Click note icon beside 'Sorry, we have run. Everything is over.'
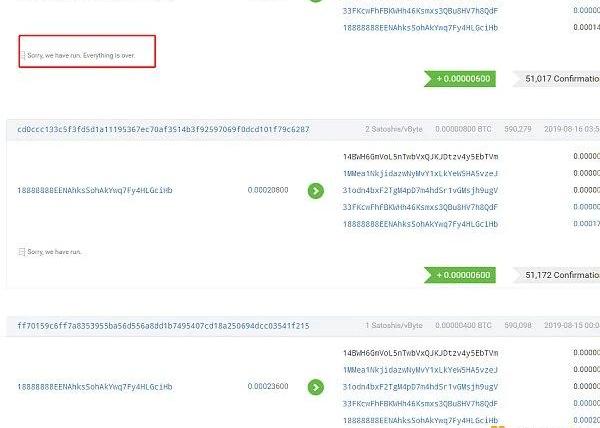 click(23, 55)
